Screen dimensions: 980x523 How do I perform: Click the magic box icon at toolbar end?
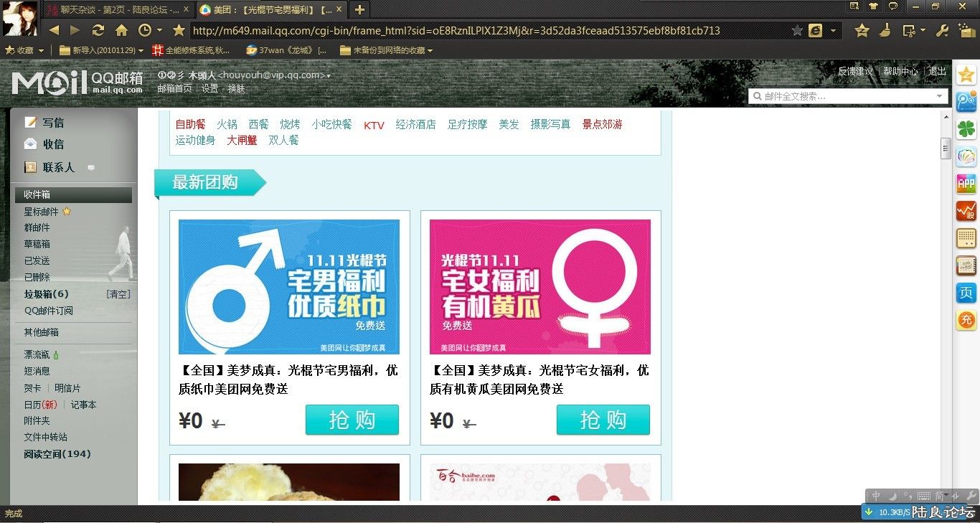966,30
